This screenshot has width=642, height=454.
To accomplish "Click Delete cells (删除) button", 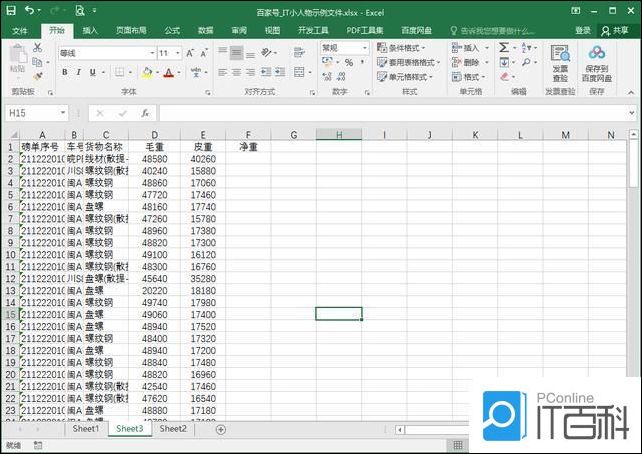I will (x=470, y=62).
